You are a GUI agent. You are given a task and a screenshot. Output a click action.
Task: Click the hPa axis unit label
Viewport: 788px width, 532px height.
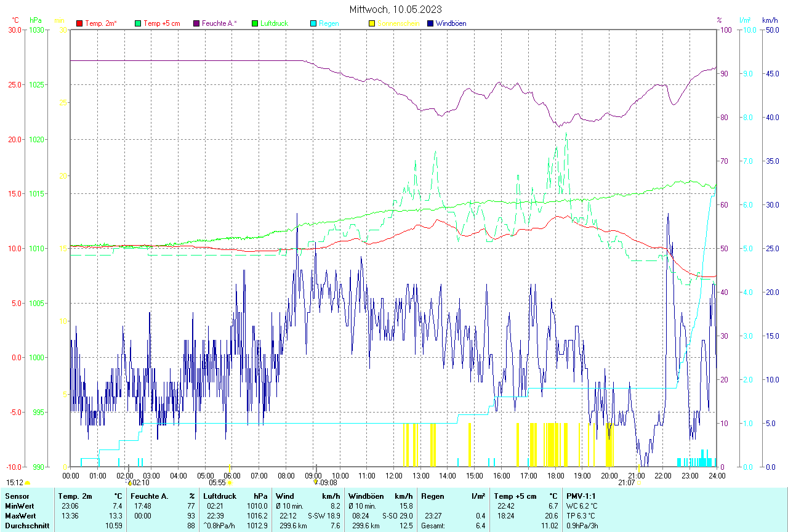36,20
